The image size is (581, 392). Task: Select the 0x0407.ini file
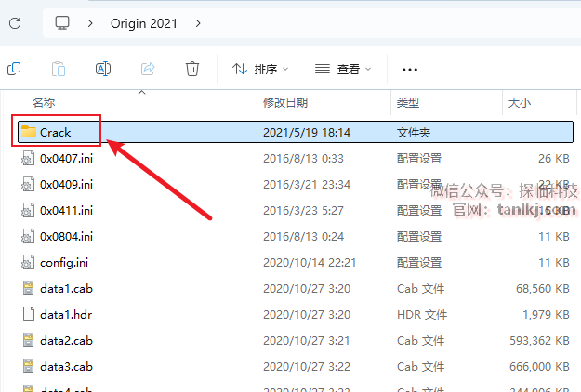[x=66, y=159]
